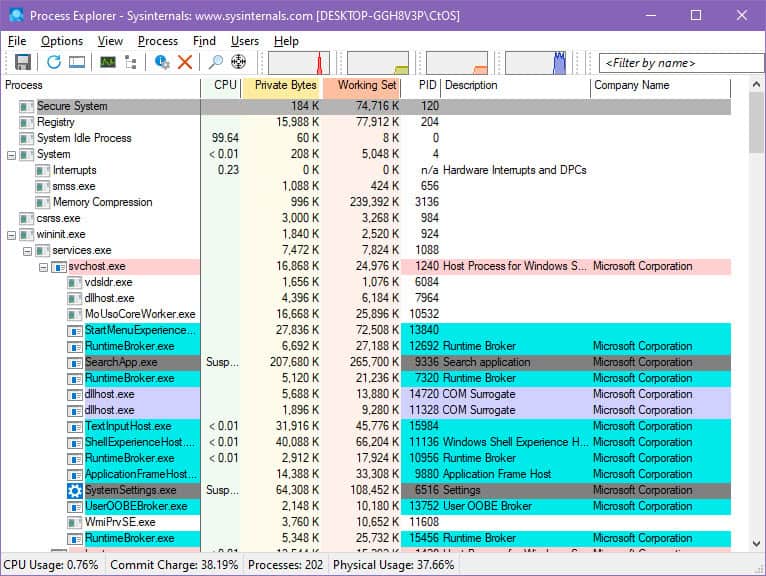Click the Memory Compression process icon
This screenshot has height=576, width=766.
tap(43, 202)
